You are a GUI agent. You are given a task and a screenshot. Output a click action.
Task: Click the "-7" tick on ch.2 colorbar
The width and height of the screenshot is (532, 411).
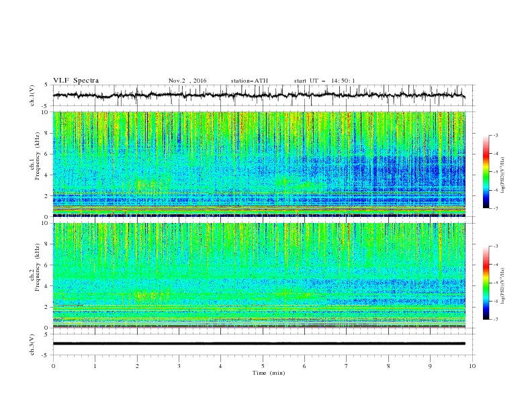pyautogui.click(x=495, y=319)
